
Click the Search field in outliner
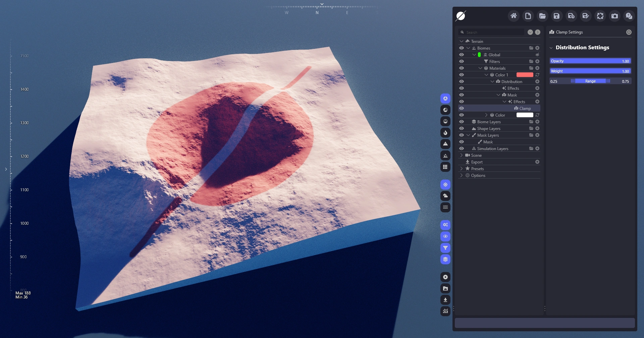[493, 32]
